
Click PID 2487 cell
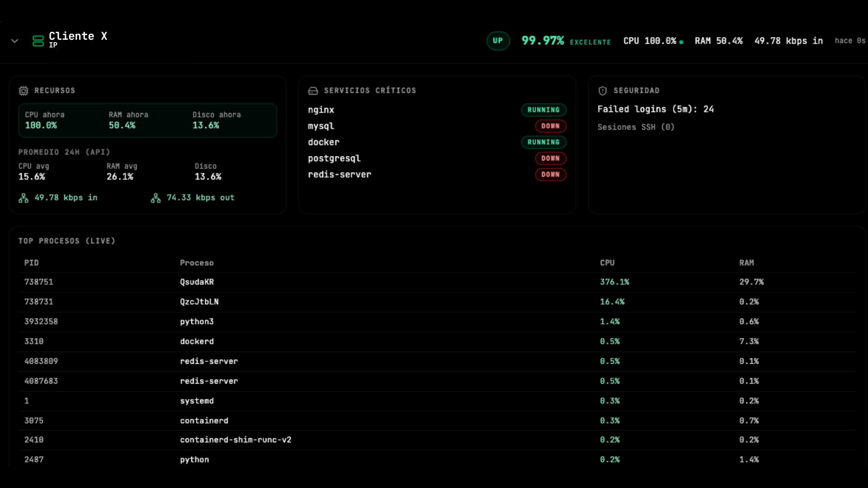point(34,460)
